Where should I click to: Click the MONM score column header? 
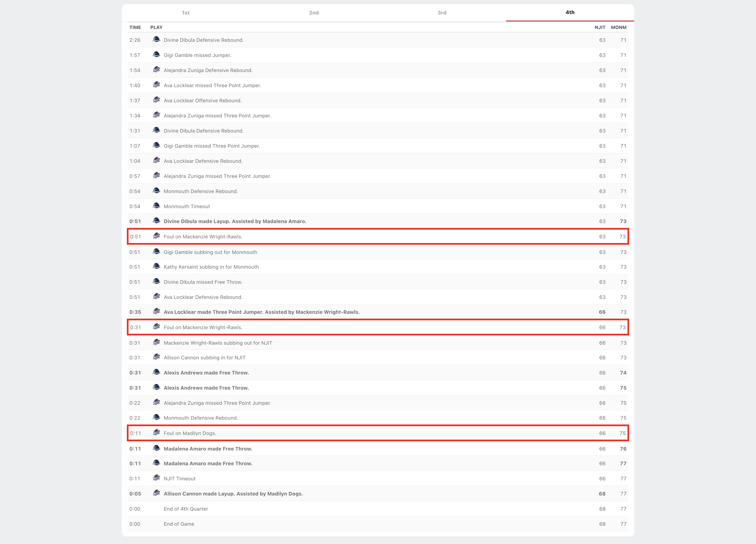(618, 27)
